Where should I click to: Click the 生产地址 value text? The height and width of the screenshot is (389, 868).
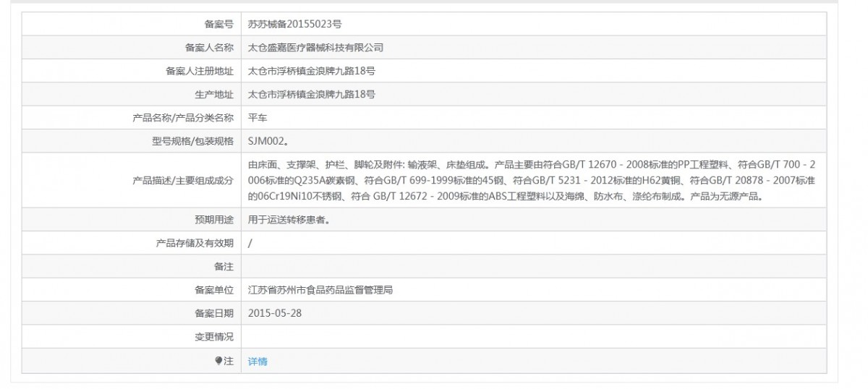pos(311,95)
